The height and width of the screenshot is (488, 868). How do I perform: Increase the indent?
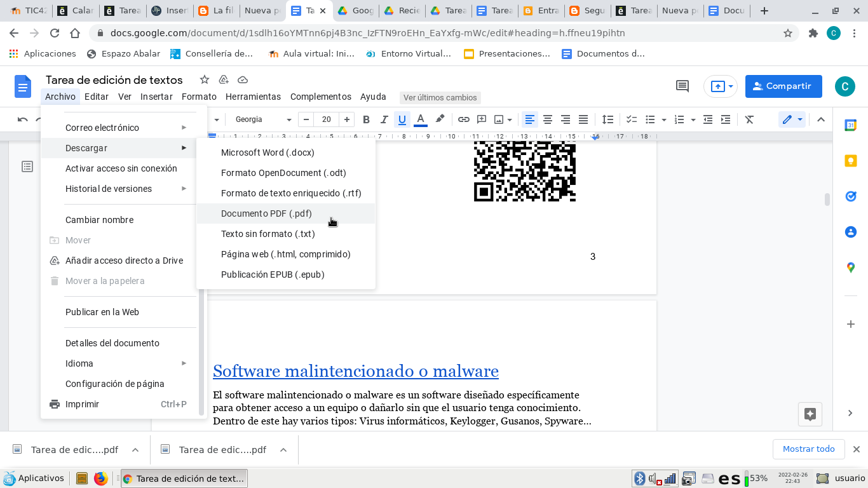pyautogui.click(x=726, y=119)
